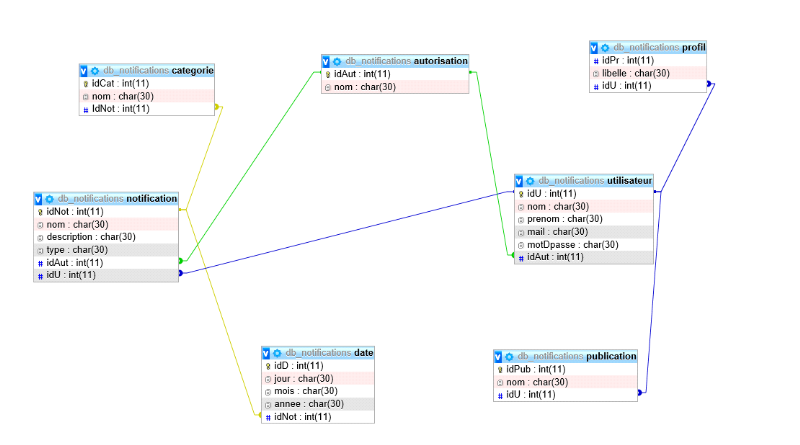Collapse the categorie table with its V toggle
Image resolution: width=800 pixels, height=445 pixels.
[84, 71]
